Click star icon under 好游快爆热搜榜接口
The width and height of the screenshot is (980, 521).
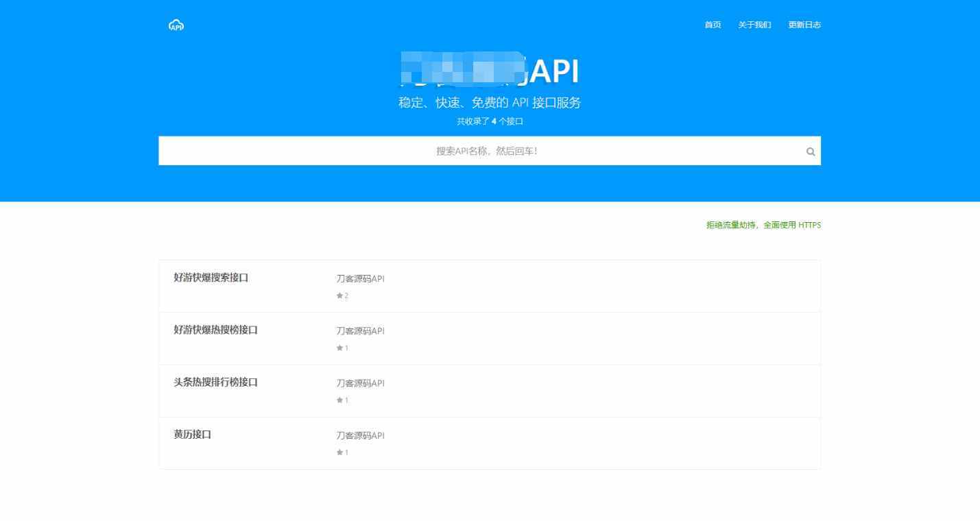click(339, 348)
